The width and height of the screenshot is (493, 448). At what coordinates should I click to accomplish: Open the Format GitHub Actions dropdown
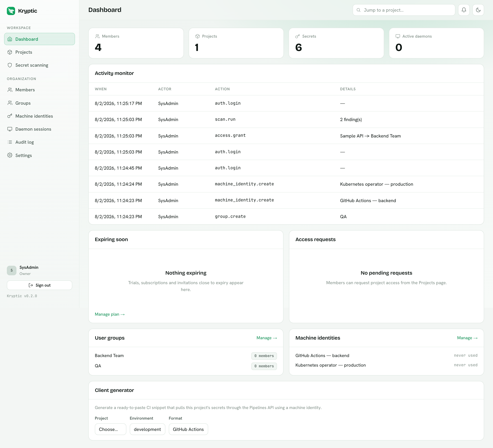click(188, 429)
